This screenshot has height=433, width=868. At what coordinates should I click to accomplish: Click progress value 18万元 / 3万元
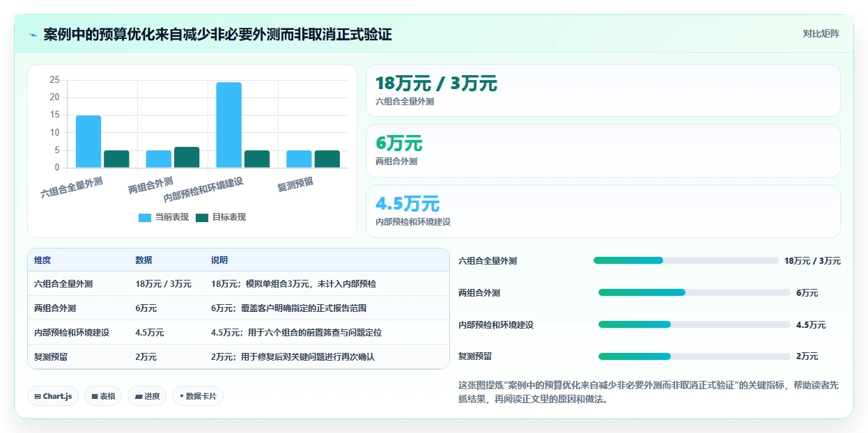pos(812,261)
